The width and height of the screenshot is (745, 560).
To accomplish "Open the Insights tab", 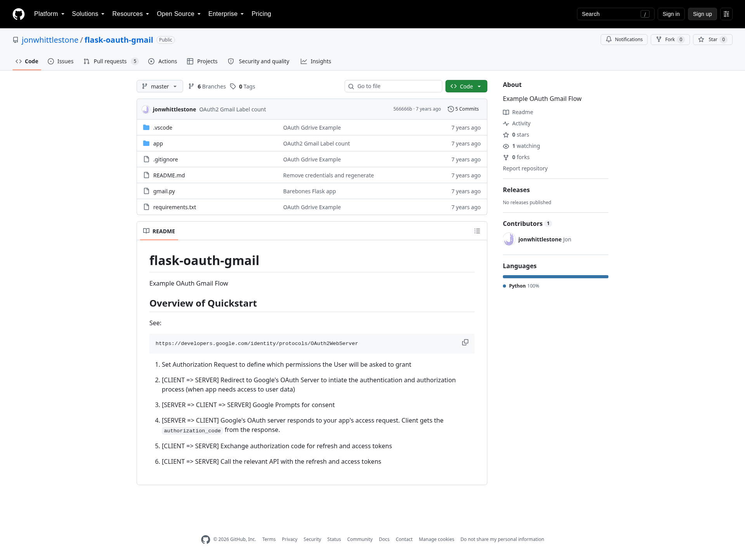I will click(316, 61).
